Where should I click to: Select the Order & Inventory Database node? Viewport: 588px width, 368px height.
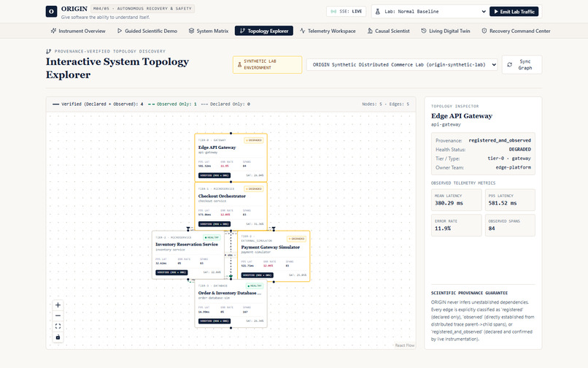231,304
